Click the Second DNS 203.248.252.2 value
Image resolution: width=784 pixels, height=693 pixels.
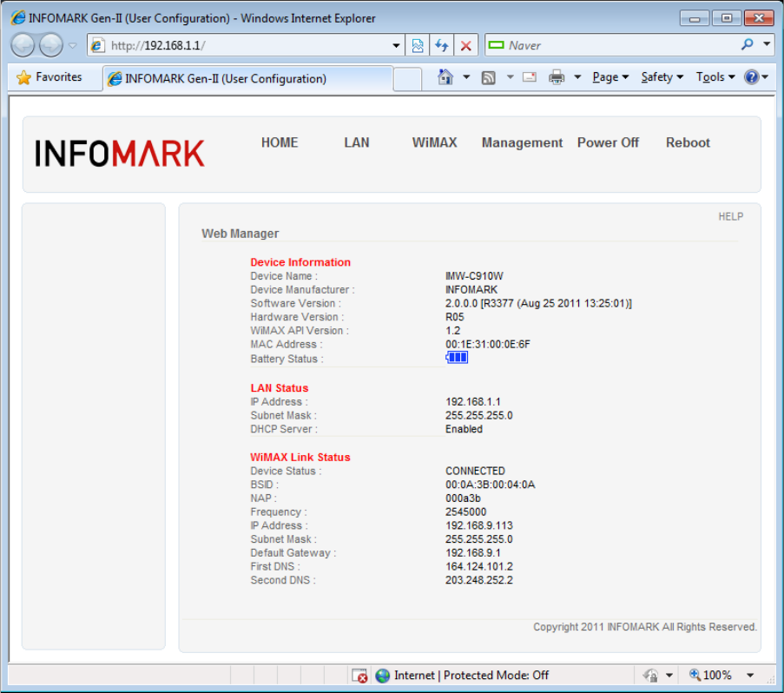pos(479,580)
